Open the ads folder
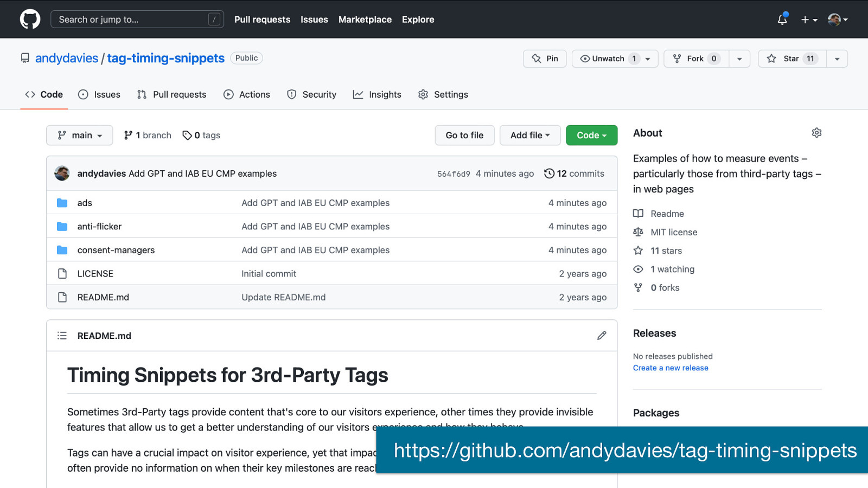 pos(85,203)
